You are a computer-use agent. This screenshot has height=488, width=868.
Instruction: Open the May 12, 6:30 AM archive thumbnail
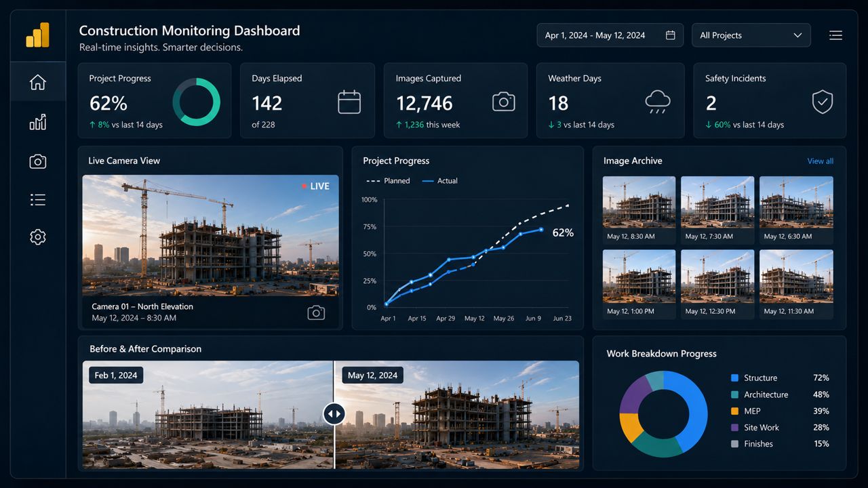click(796, 210)
